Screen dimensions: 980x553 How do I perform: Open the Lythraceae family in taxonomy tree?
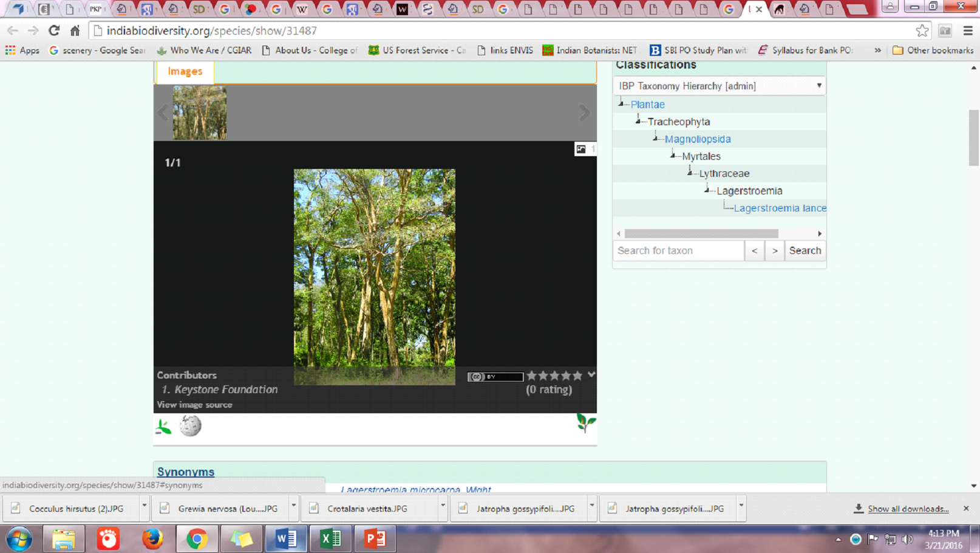click(x=724, y=173)
